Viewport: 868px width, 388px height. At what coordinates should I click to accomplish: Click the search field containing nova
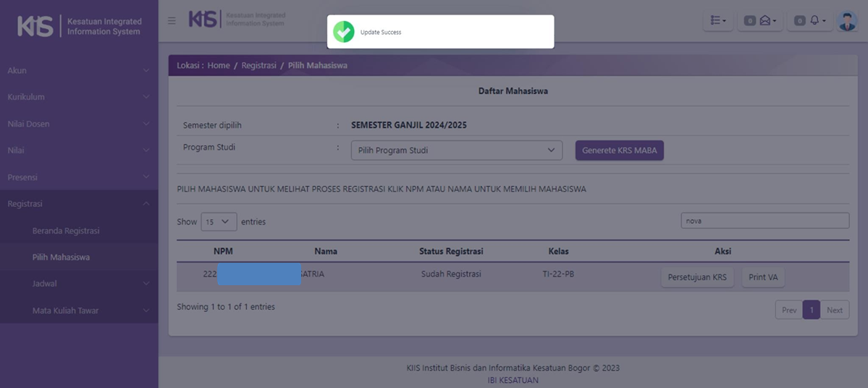(x=764, y=221)
